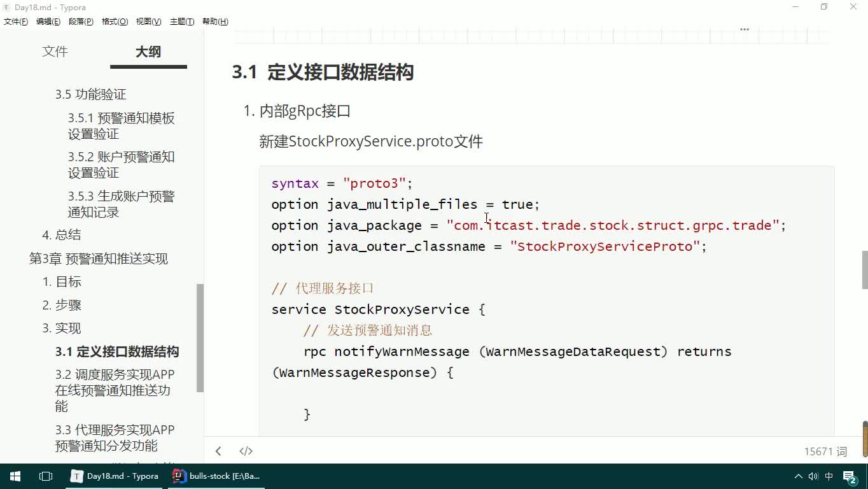Viewport: 868px width, 489px height.
Task: Click code line syntax = "proto3"
Action: 342,183
